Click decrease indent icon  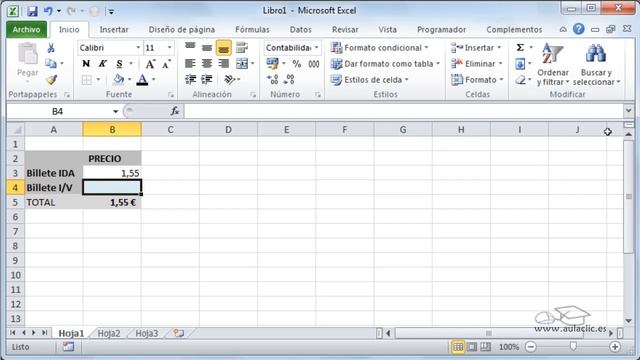point(190,79)
